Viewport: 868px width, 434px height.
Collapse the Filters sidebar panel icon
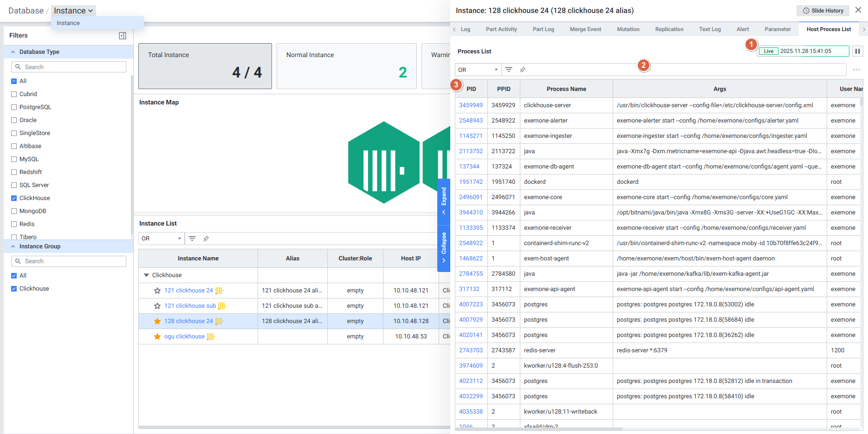123,36
